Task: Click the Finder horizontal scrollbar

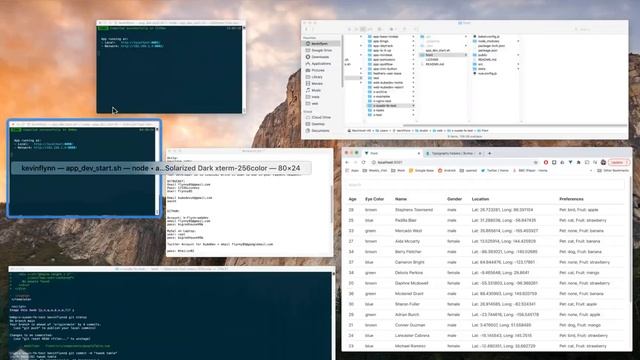Action: click(514, 125)
